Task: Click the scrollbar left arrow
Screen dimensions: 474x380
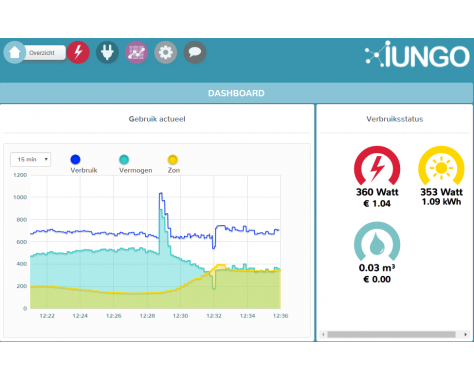Action: (323, 334)
